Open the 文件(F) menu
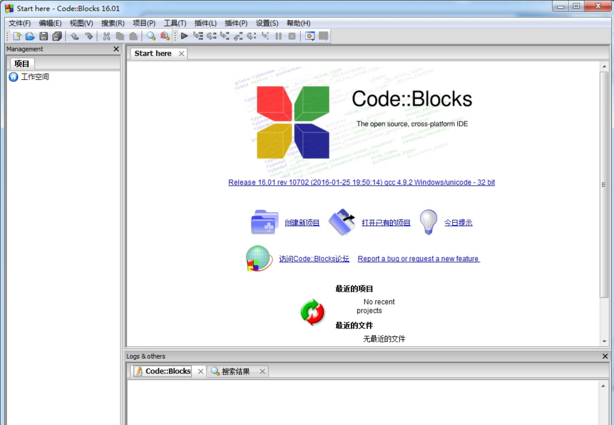614x425 pixels. tap(20, 23)
